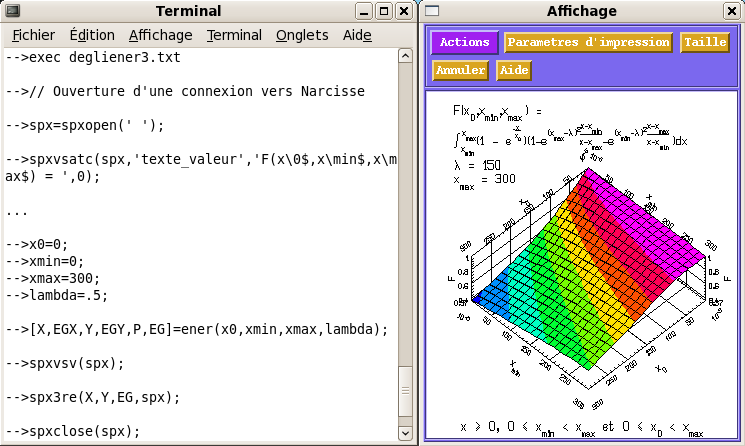Click the purple Actions button
Screen dimensions: 745x446
[x=465, y=43]
